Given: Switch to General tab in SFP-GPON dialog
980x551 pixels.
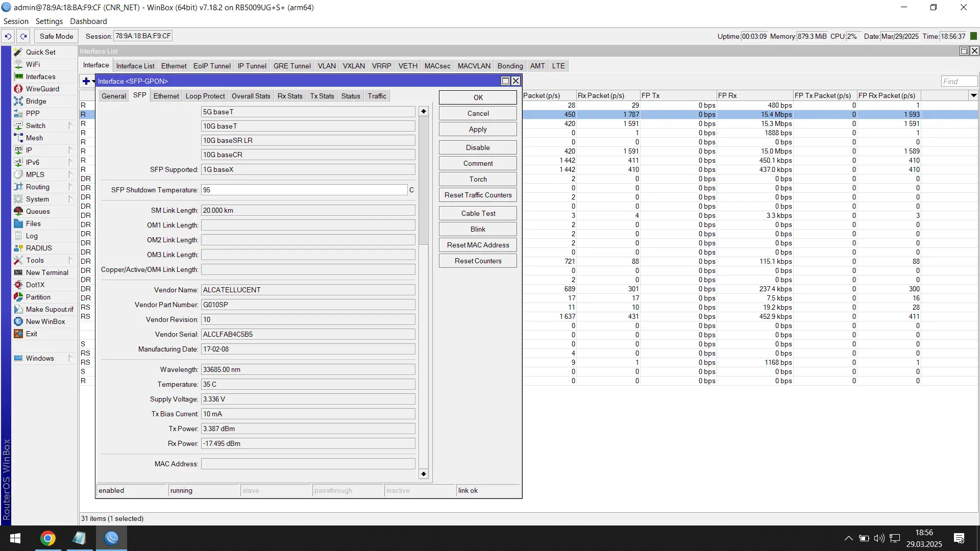Looking at the screenshot, I should pyautogui.click(x=113, y=96).
